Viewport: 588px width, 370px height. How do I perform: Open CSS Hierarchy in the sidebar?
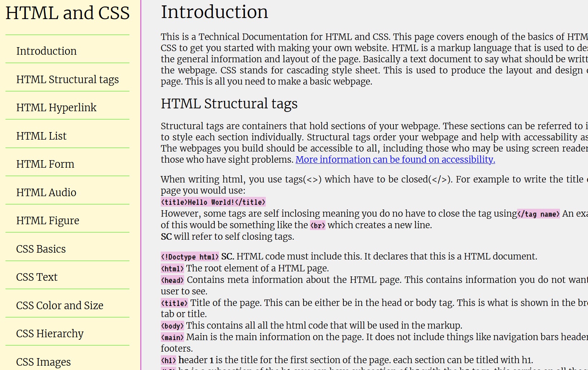(x=50, y=334)
